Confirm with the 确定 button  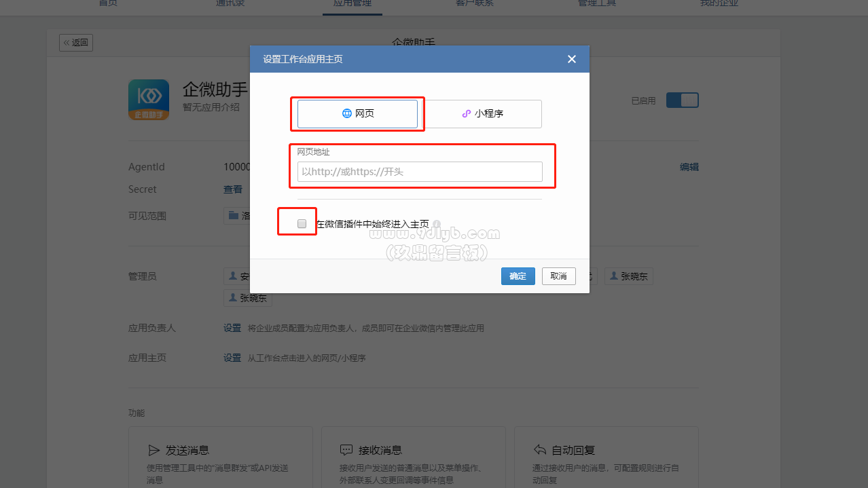pyautogui.click(x=518, y=276)
